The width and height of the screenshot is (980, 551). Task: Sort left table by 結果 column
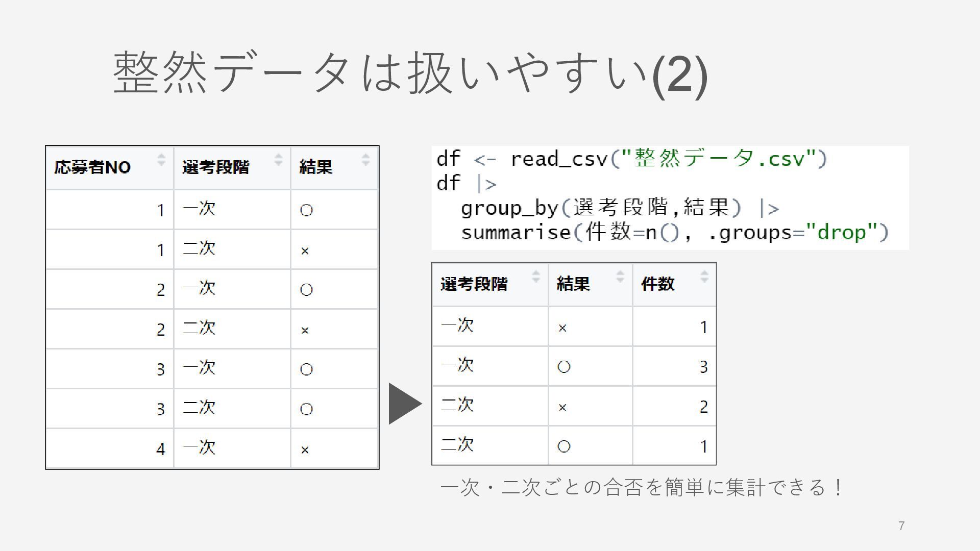(365, 160)
